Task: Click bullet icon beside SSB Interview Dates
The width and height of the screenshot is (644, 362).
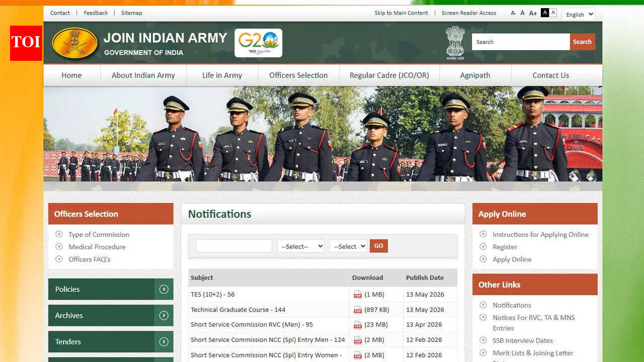Action: 483,340
